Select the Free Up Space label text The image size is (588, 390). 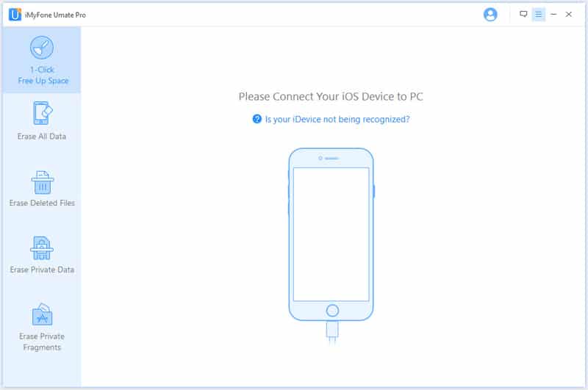point(43,81)
